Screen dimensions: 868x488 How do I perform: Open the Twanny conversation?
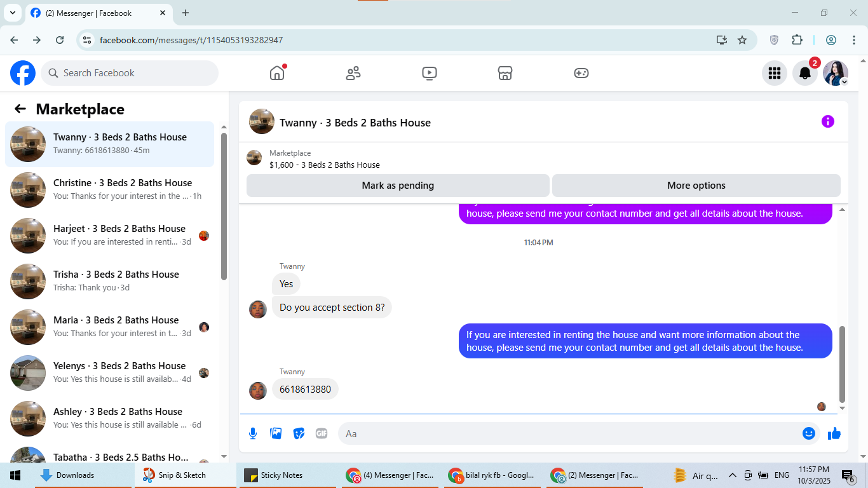point(110,144)
